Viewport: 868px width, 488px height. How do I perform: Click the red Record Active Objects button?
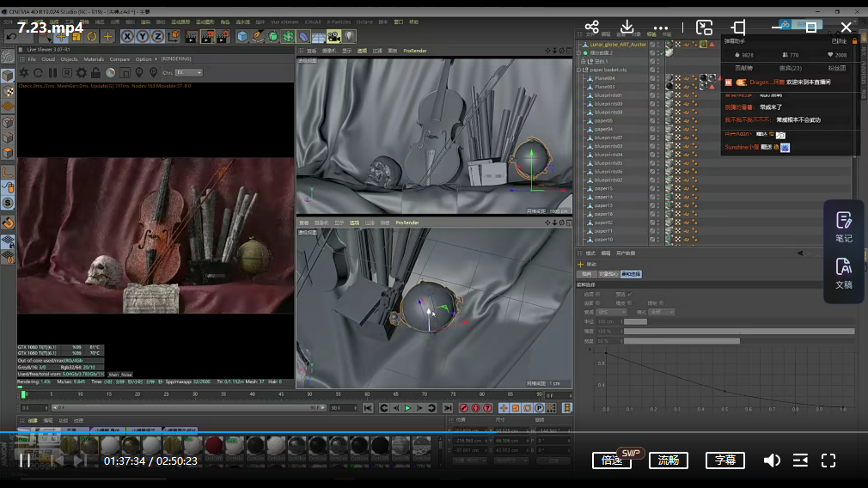(x=464, y=408)
